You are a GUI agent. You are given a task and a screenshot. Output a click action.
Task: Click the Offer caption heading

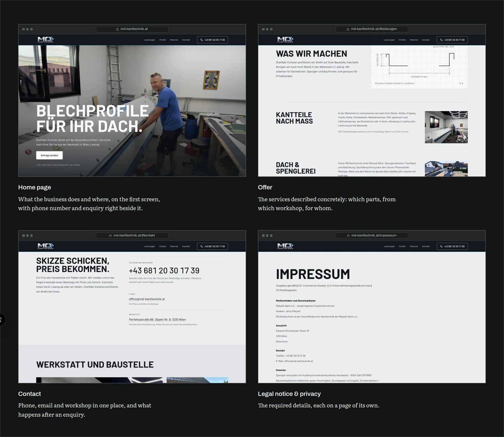tap(265, 187)
